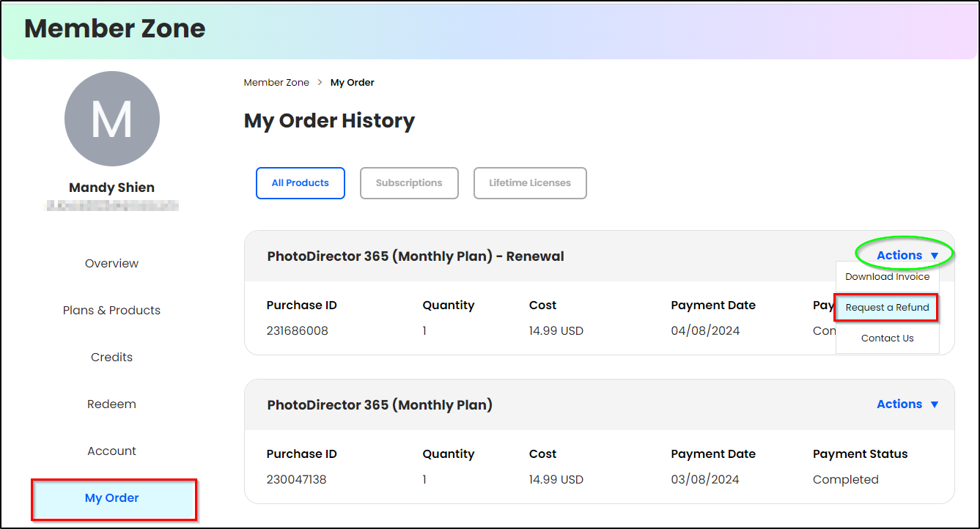Image resolution: width=980 pixels, height=529 pixels.
Task: Click the blue arrow beside second Actions
Action: coord(934,404)
